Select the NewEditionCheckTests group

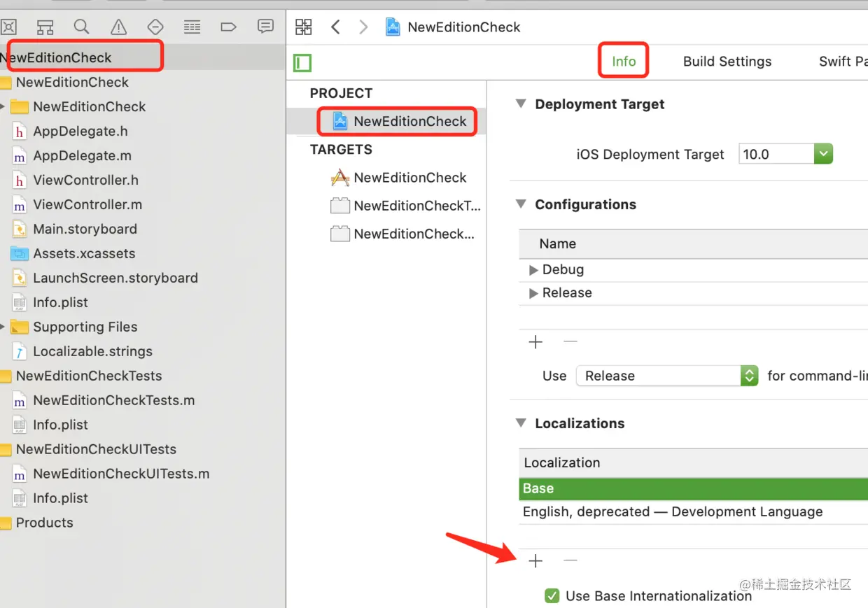[89, 376]
